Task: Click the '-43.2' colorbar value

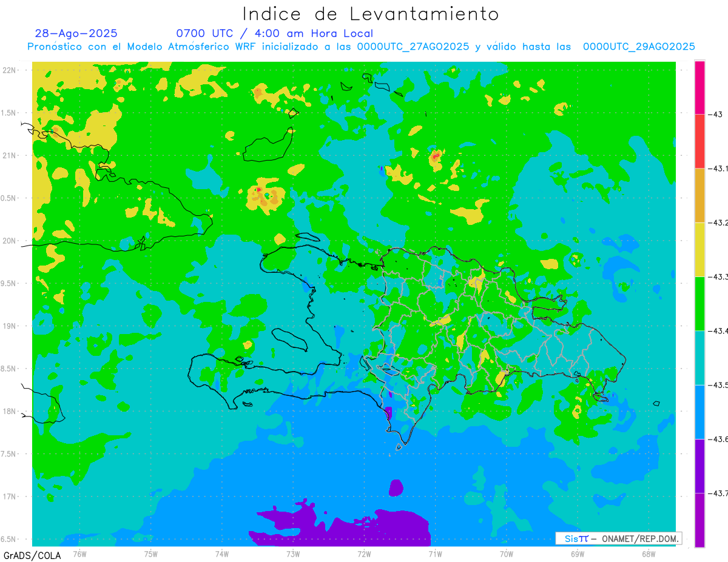Action: click(718, 222)
